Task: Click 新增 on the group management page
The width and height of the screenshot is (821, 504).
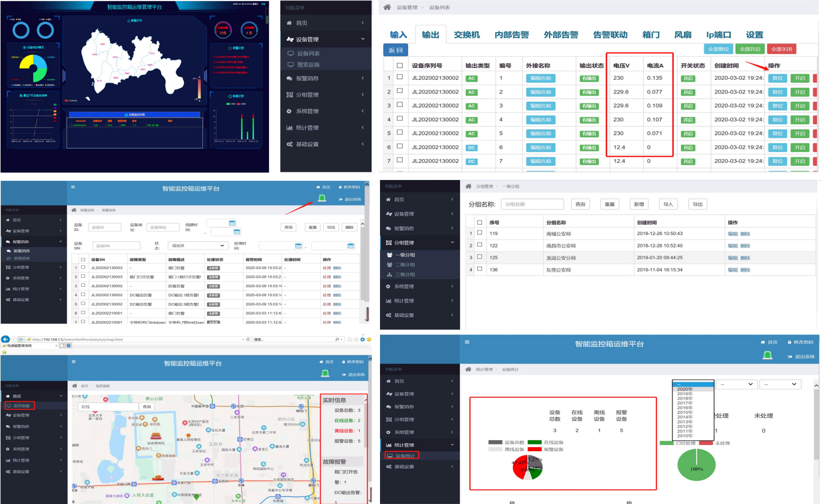Action: point(639,204)
